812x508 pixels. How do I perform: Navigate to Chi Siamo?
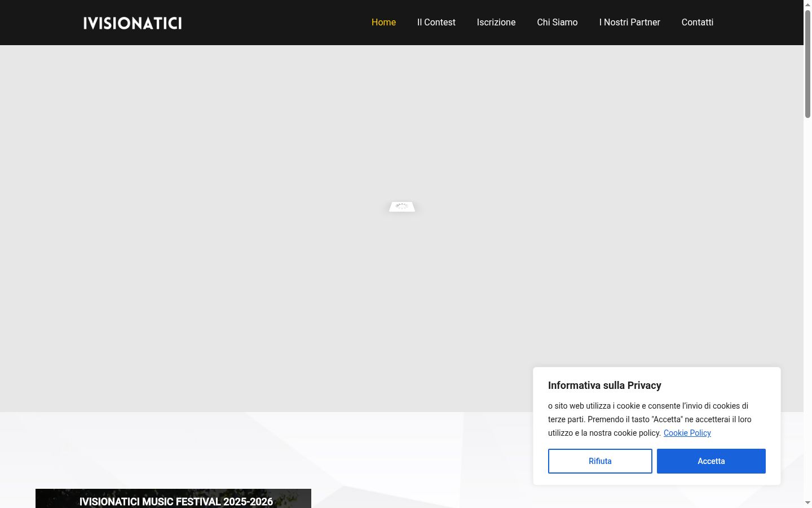point(557,23)
